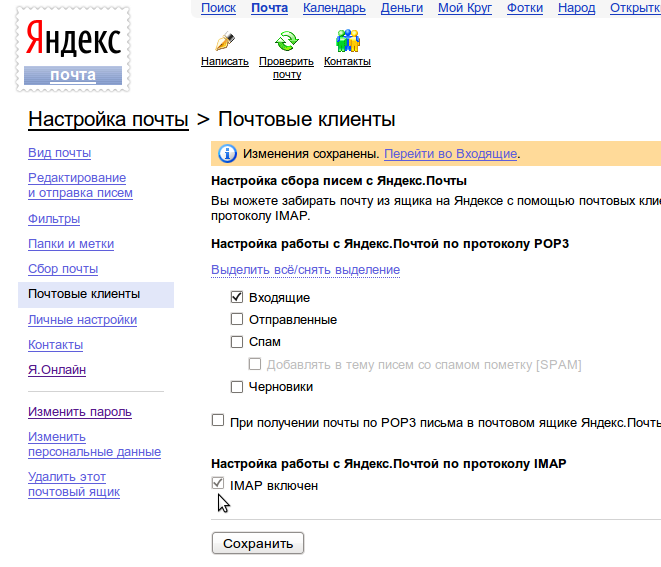Click the Сохранить button
The image size is (661, 567).
click(x=258, y=543)
